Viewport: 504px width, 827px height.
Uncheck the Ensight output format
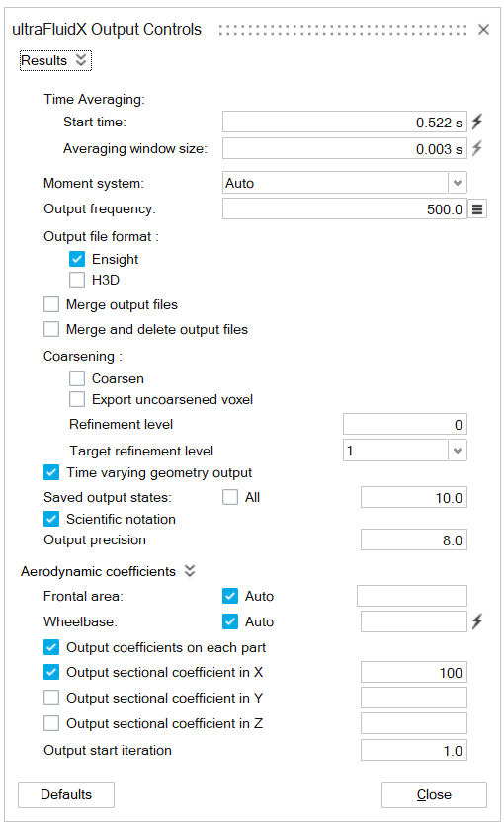pyautogui.click(x=77, y=259)
